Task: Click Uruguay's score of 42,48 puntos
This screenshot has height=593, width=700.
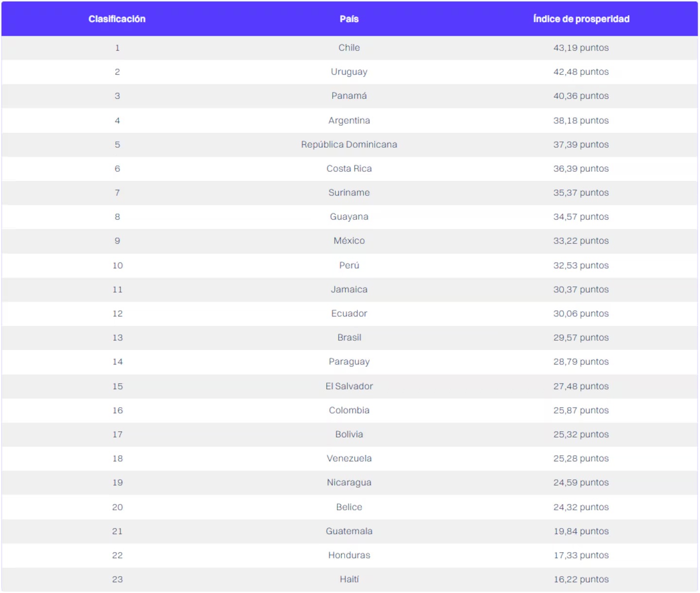Action: (x=581, y=72)
